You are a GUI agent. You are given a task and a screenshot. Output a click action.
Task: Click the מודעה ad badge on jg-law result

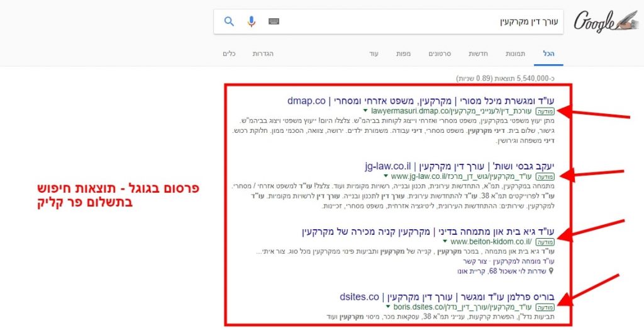(x=545, y=177)
